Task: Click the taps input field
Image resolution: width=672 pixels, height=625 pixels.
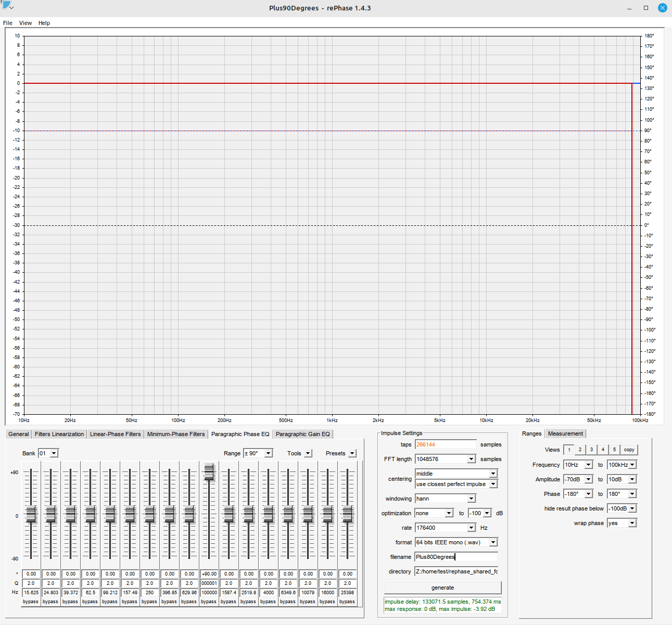Action: [446, 444]
